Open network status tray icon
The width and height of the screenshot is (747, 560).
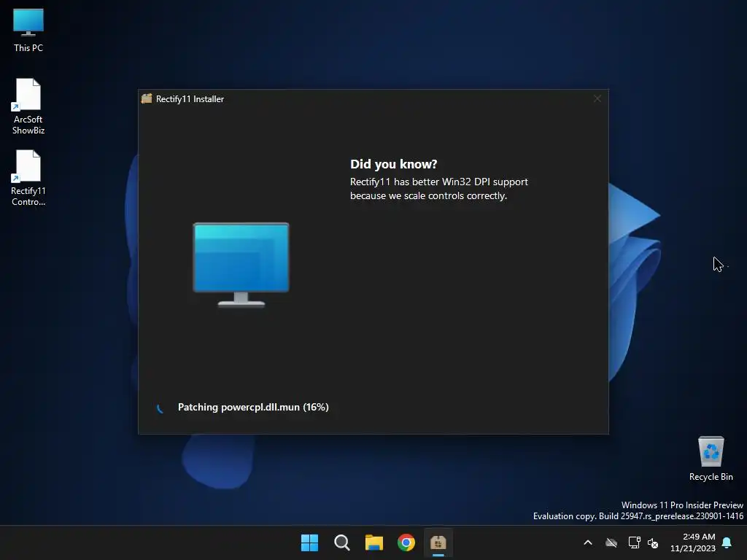coord(634,542)
